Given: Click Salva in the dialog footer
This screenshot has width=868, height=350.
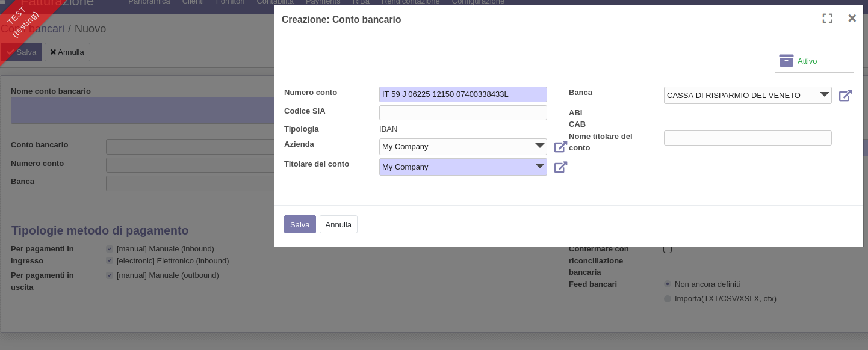Looking at the screenshot, I should pyautogui.click(x=300, y=224).
